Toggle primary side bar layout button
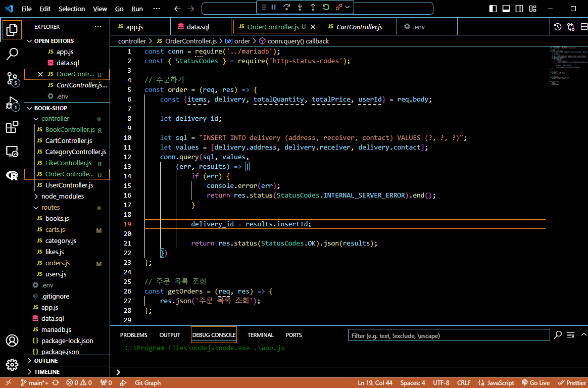The image size is (588, 388). (x=494, y=9)
